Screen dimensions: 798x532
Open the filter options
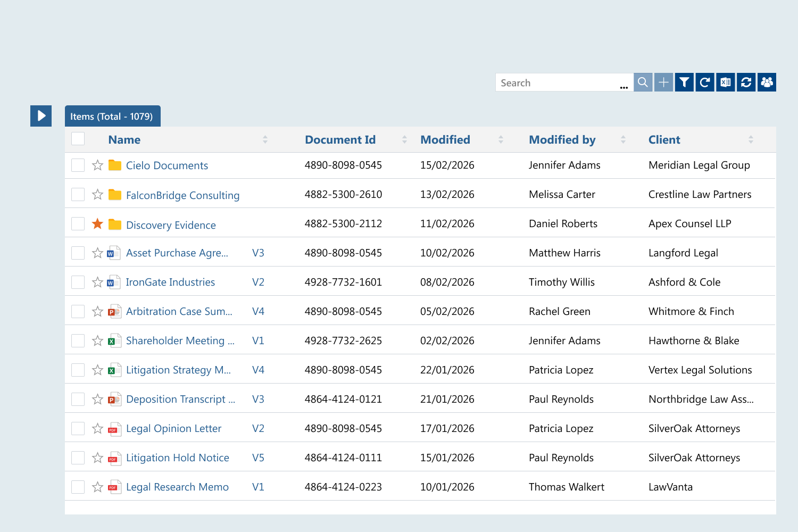(x=685, y=82)
